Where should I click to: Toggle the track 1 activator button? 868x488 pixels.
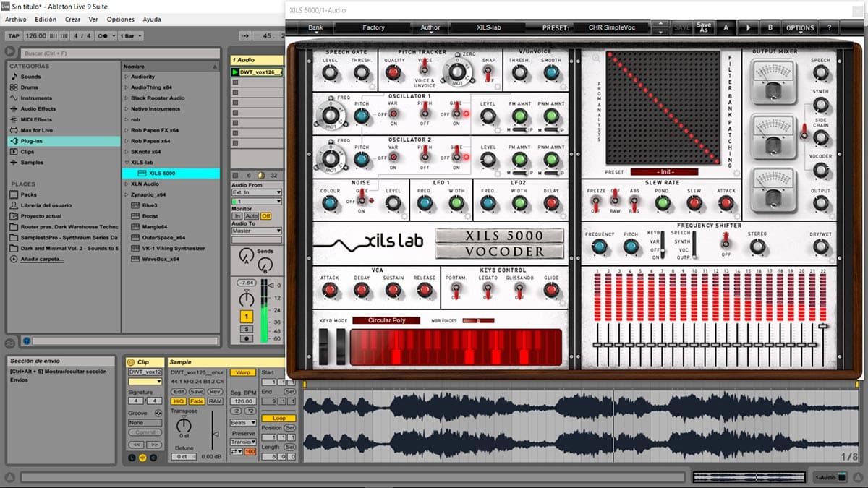[x=247, y=316]
